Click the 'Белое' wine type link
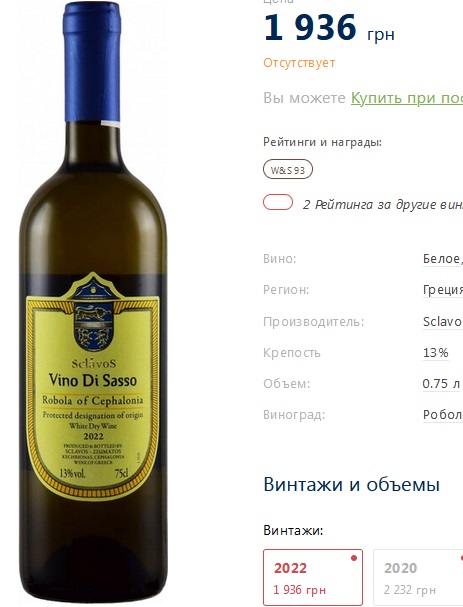This screenshot has width=463, height=607. [442, 258]
